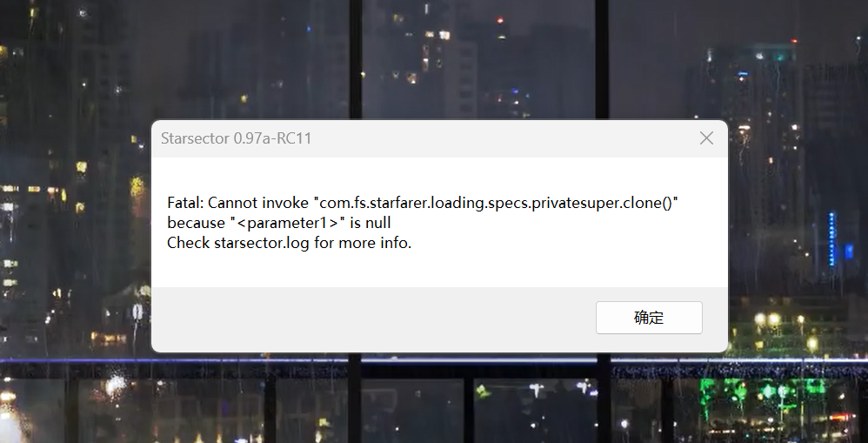Close the Starsector error dialog with X
This screenshot has height=443, width=868.
pyautogui.click(x=706, y=138)
